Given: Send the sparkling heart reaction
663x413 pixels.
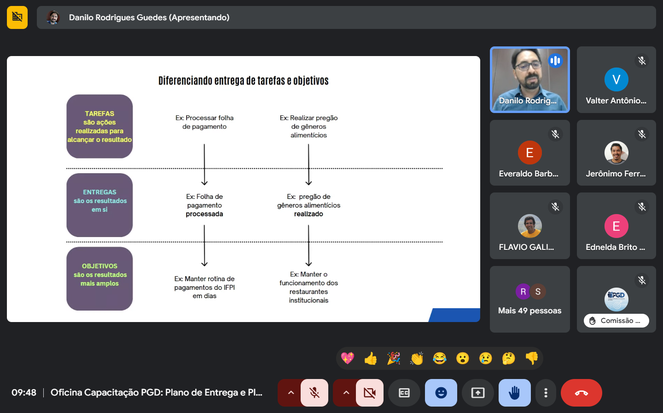Looking at the screenshot, I should 347,357.
